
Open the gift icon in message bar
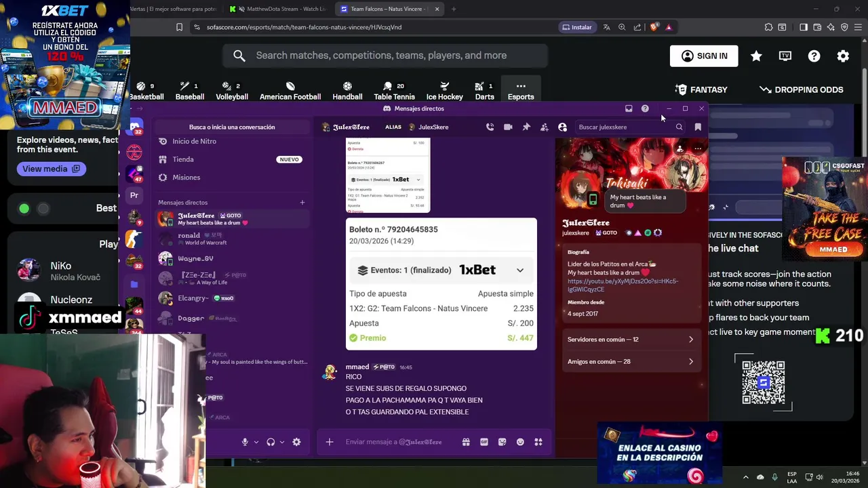tap(466, 442)
